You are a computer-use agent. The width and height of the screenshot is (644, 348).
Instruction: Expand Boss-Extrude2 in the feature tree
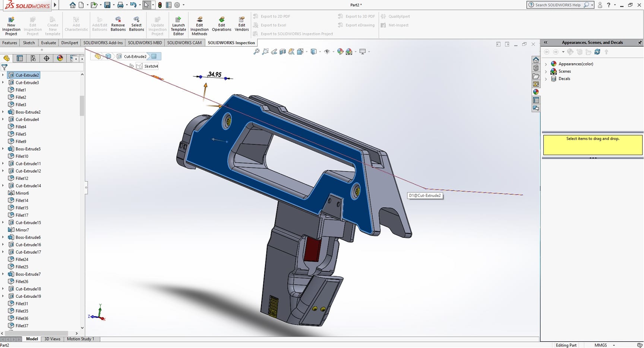3,112
